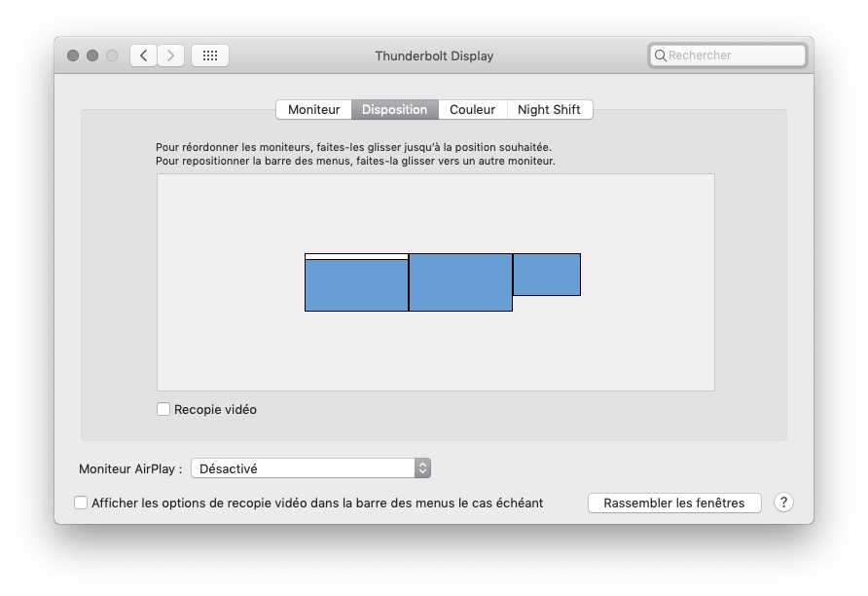Focus the Rechercher search field
The height and width of the screenshot is (596, 868).
(x=728, y=56)
